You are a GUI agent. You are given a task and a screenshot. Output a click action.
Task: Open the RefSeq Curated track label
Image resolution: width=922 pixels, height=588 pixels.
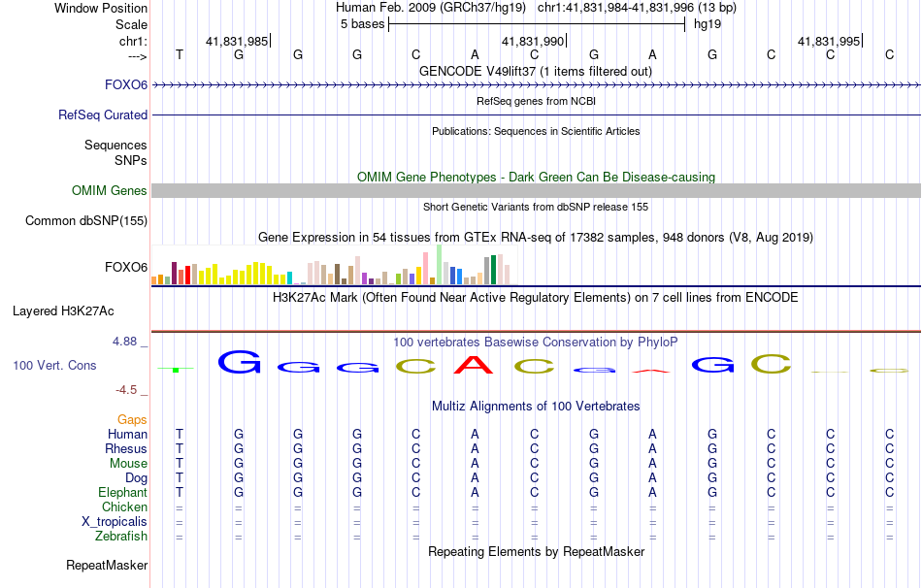click(x=102, y=114)
